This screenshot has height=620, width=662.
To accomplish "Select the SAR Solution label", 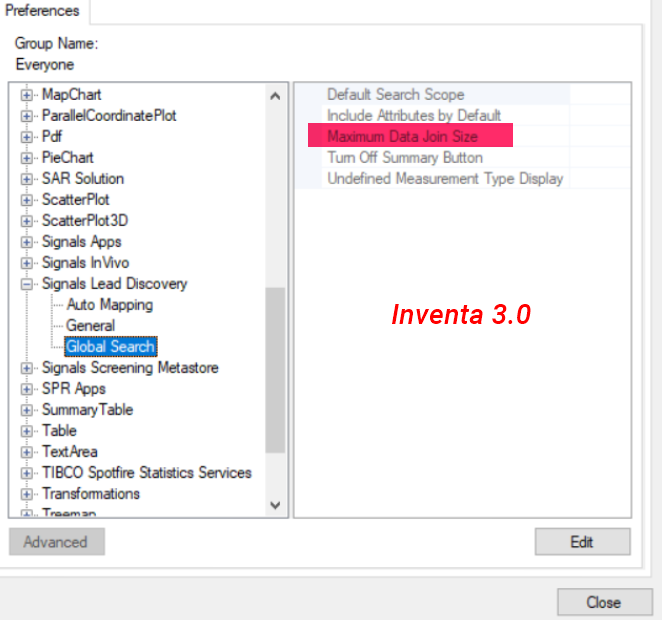I will 83,179.
